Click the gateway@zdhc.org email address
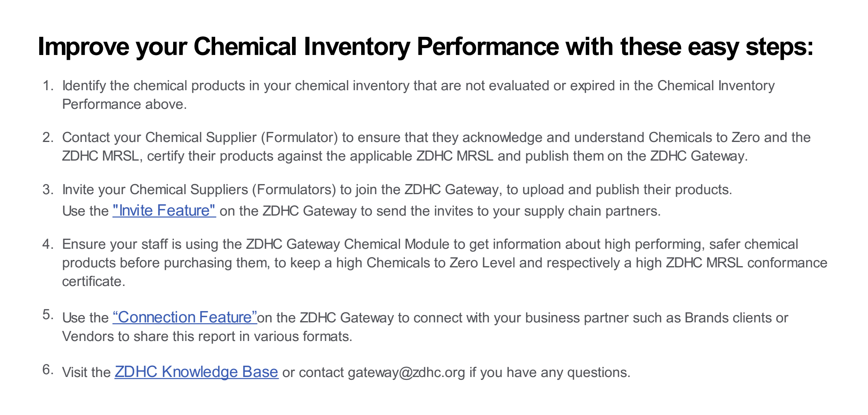This screenshot has height=415, width=868. pyautogui.click(x=406, y=373)
